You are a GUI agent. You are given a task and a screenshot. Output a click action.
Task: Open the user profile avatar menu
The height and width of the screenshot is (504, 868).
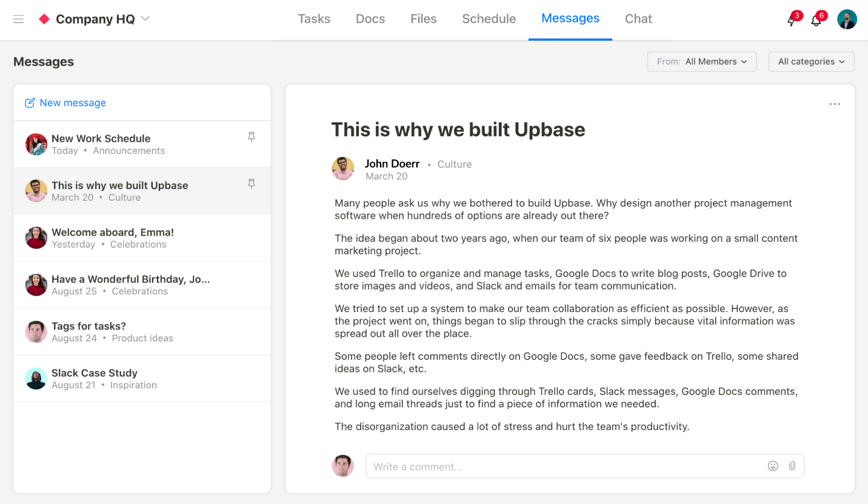click(847, 19)
